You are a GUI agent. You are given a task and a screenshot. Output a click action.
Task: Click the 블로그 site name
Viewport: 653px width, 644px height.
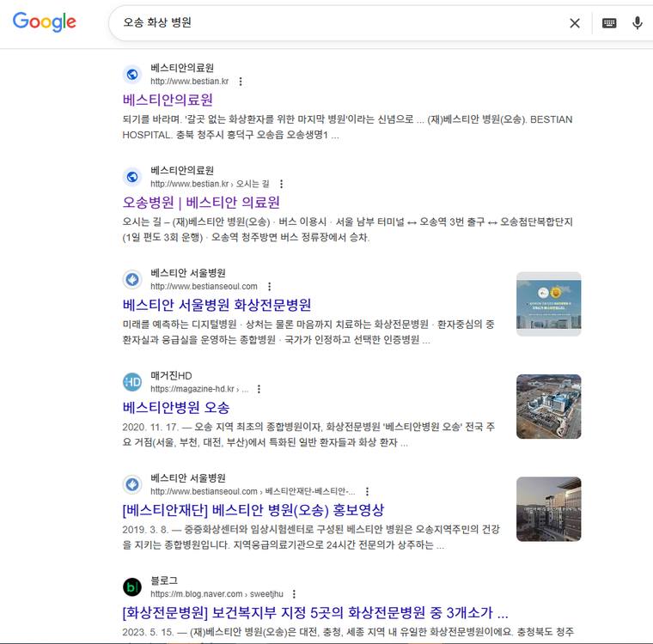(x=164, y=580)
